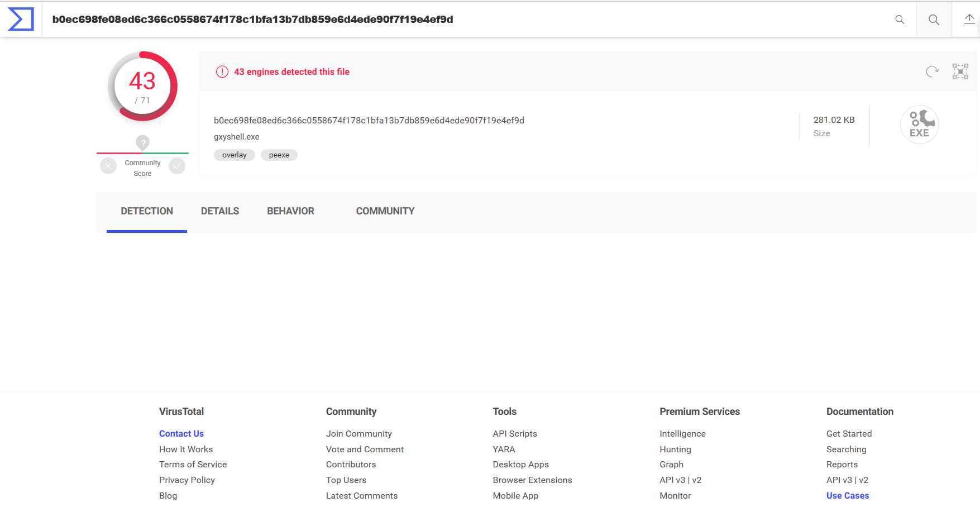Switch to the DETAILS tab

(x=220, y=211)
